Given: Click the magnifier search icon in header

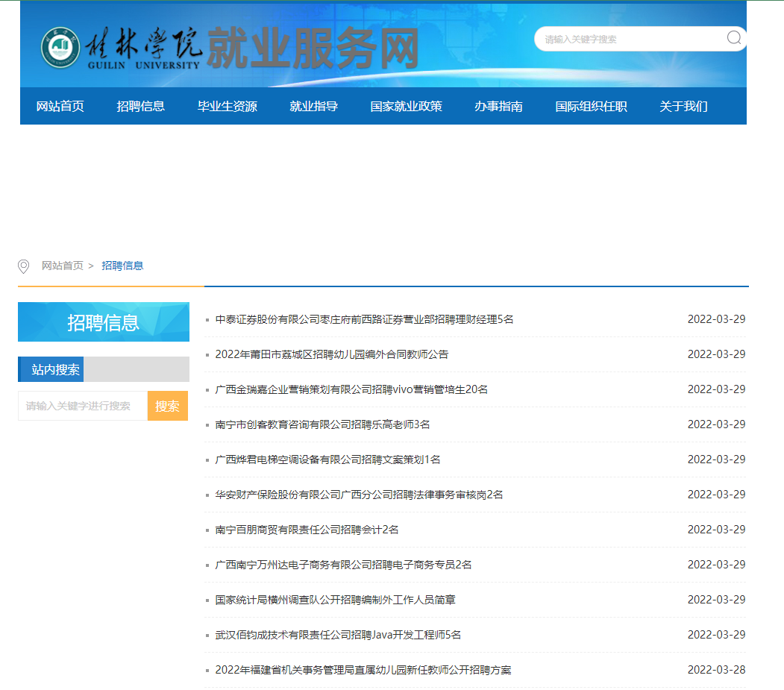Looking at the screenshot, I should [734, 38].
